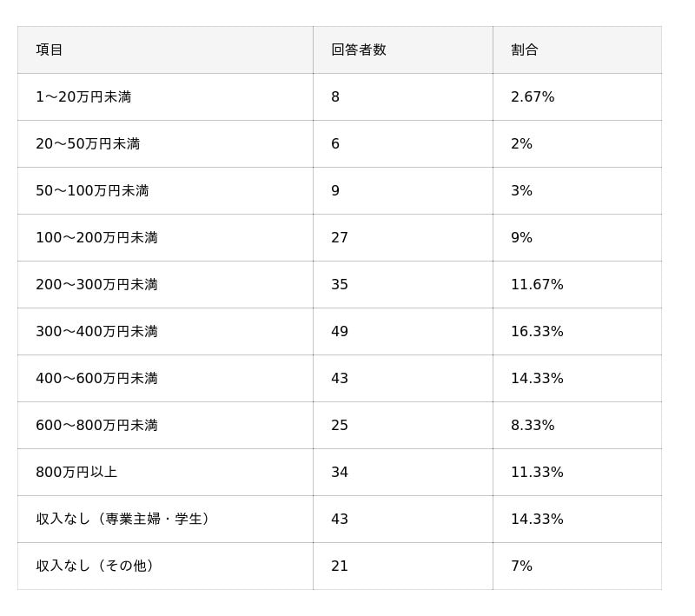Select the 1〜20万円未満 row label
This screenshot has width=695, height=616.
click(x=83, y=96)
